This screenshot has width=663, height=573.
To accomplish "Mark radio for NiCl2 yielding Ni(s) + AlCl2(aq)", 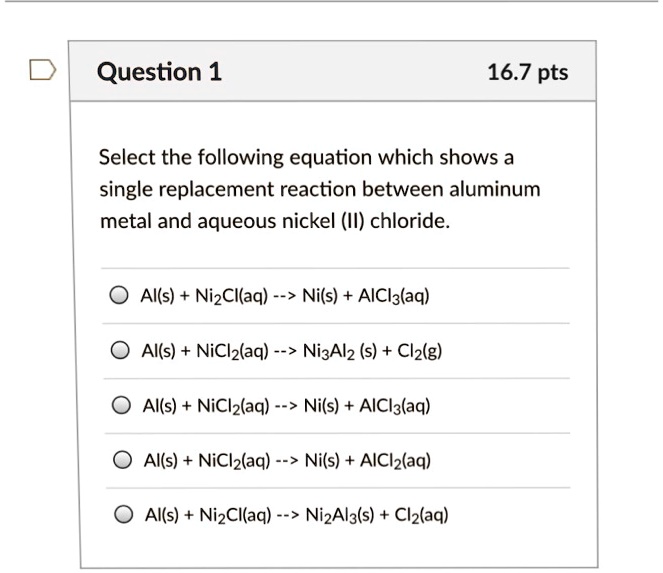I will point(120,461).
